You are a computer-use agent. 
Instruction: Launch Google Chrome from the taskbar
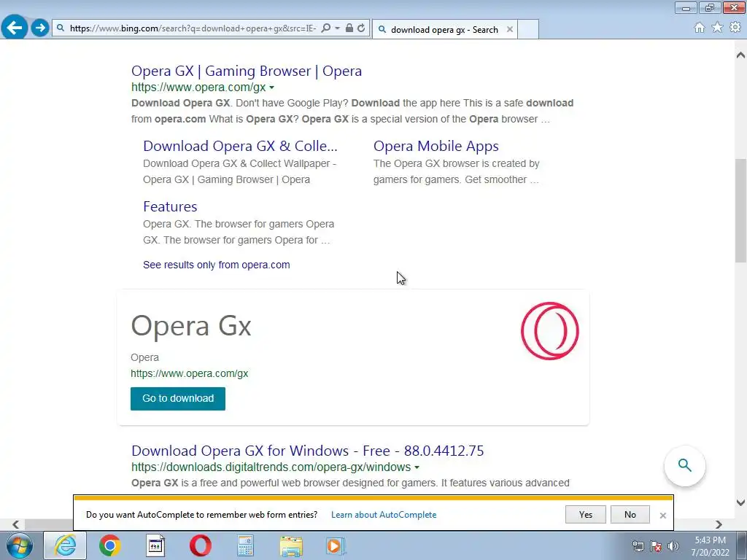pyautogui.click(x=109, y=545)
